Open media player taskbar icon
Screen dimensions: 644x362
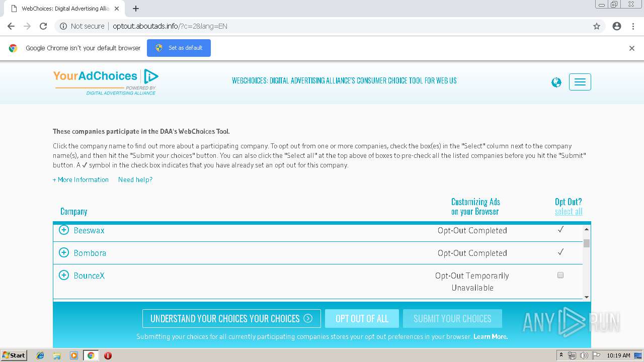[74, 355]
